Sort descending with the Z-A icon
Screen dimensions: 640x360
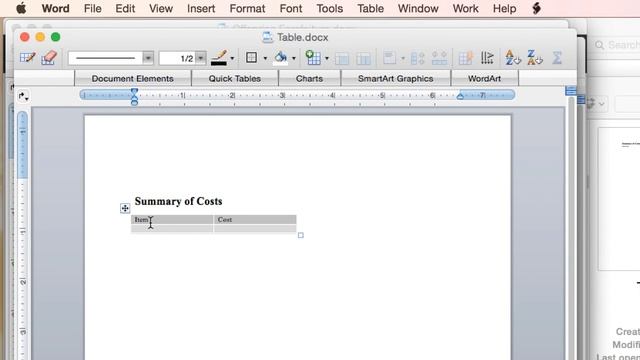pyautogui.click(x=534, y=58)
